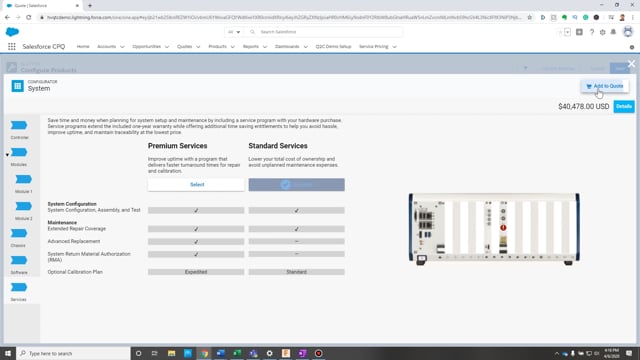Expand the Opportunities nav dropdown arrow
The image size is (640, 360).
click(167, 47)
